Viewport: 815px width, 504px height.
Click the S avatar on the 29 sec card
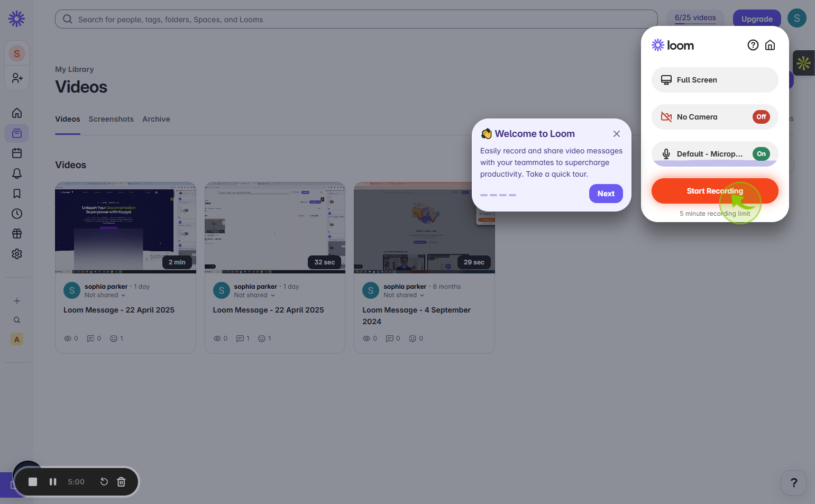(x=371, y=290)
